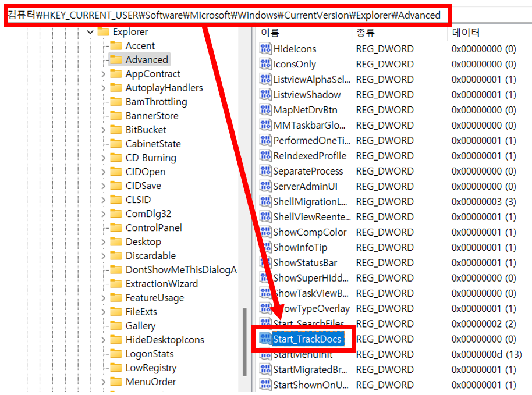Click the StartMigratedBr... DWORD value icon
Screen dimensions: 532x395
click(x=265, y=369)
